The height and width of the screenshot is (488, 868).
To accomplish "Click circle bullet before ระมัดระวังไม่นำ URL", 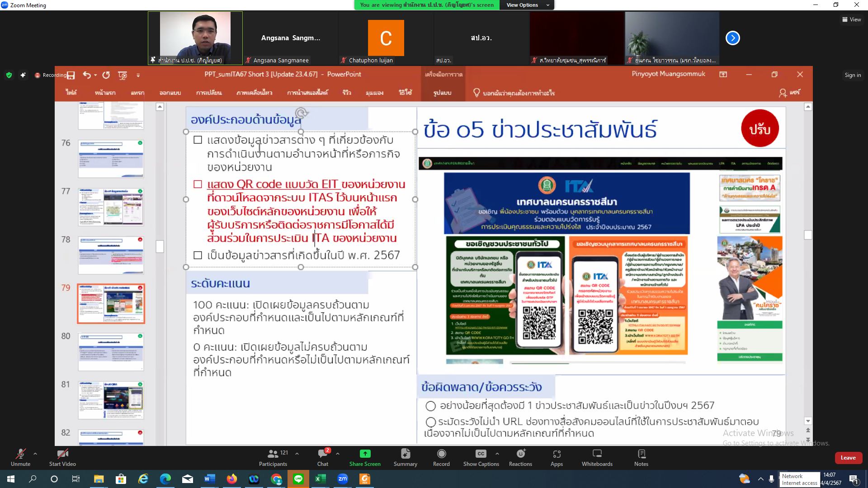I will click(430, 422).
